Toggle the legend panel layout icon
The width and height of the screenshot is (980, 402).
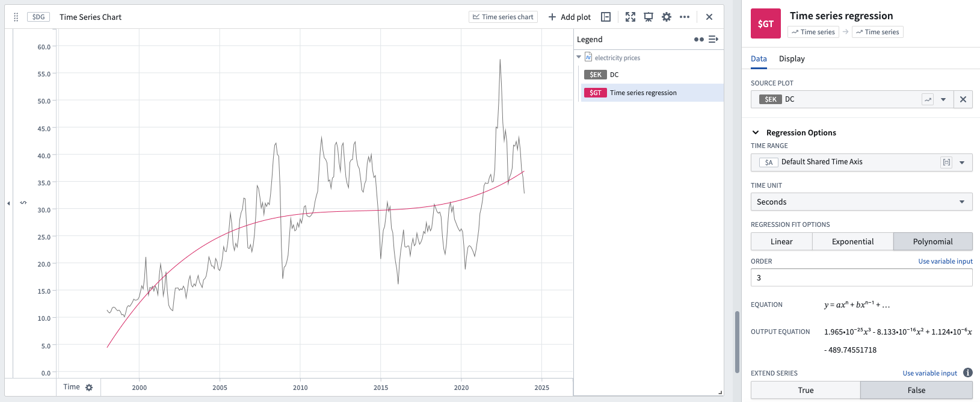[x=606, y=17]
